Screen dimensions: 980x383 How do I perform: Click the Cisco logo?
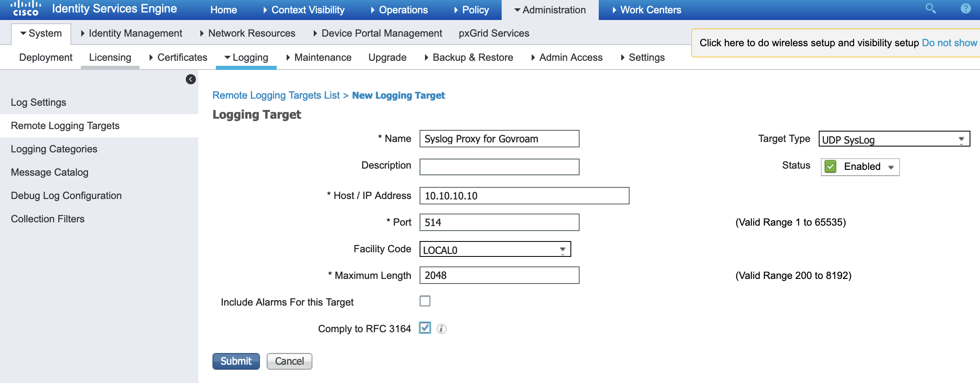pos(25,9)
